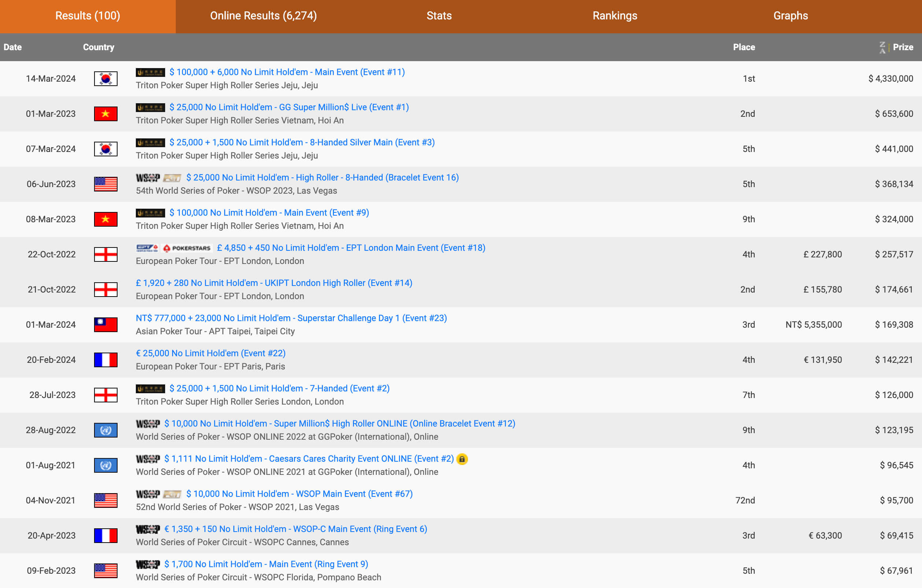Click the PokerStars logo in EPT London row
This screenshot has height=588, width=922.
click(x=187, y=248)
